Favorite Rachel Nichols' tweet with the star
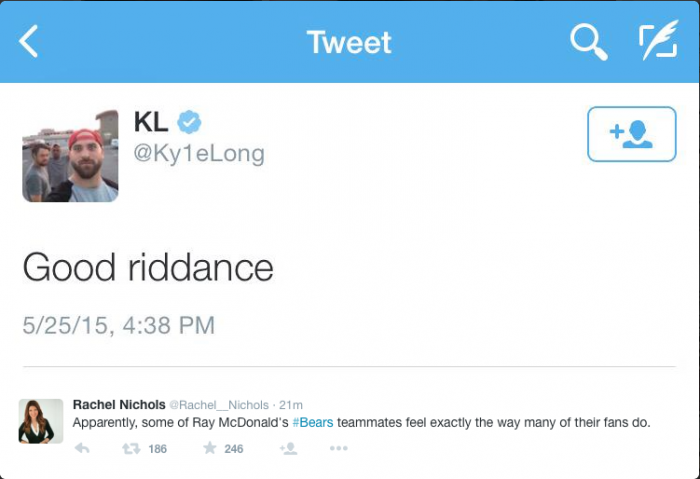 tap(210, 449)
